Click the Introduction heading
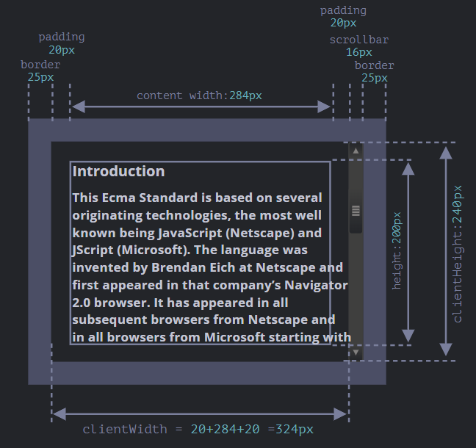Screen dimensions: 476x448 tap(118, 172)
